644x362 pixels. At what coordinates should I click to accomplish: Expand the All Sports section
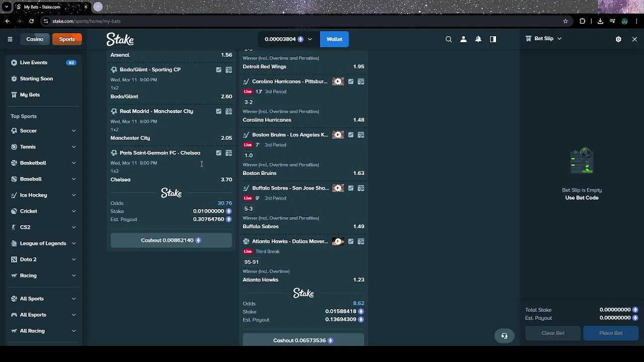pyautogui.click(x=73, y=299)
